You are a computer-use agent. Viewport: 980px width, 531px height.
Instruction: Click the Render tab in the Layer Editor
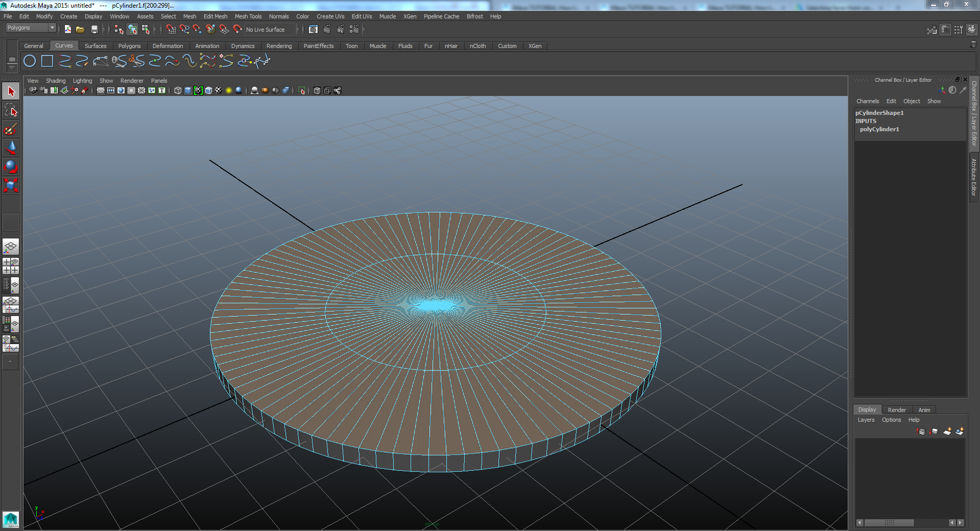point(896,410)
